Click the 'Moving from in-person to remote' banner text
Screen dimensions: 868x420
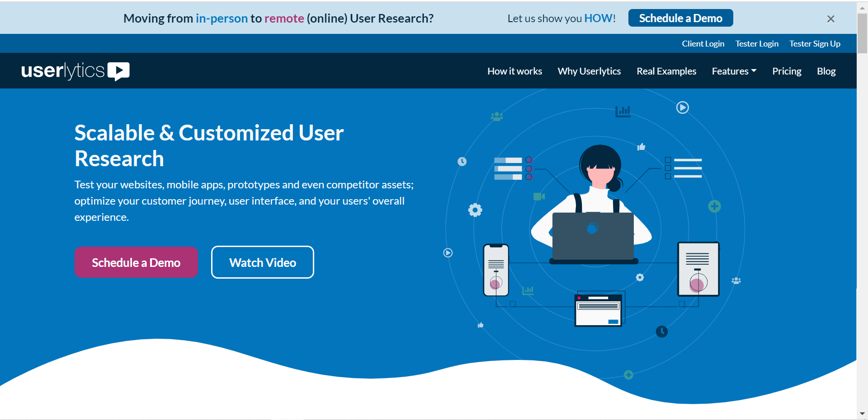click(x=278, y=19)
